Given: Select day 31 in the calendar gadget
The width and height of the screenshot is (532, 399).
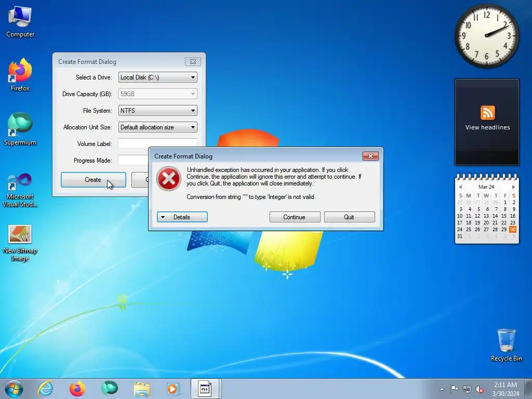Looking at the screenshot, I should pos(460,236).
